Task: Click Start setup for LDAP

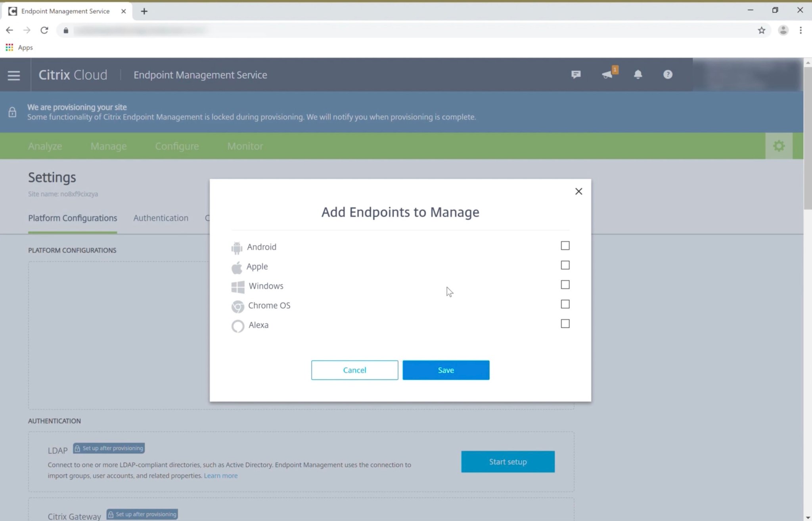Action: point(507,461)
